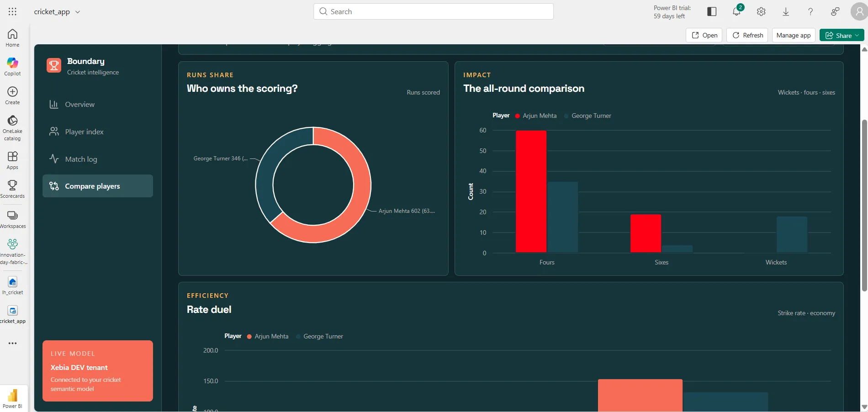
Task: Open the app launcher waffle grid
Action: 12,12
